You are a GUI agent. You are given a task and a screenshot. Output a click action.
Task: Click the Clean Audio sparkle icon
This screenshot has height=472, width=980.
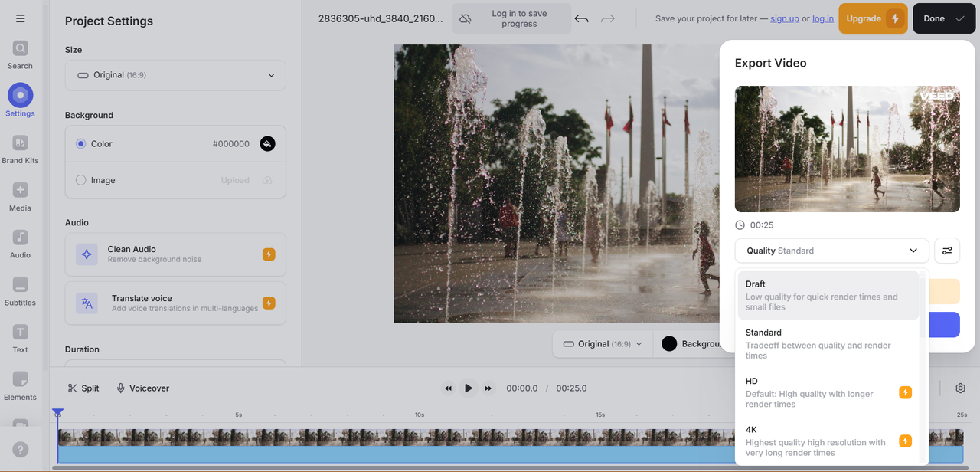87,254
